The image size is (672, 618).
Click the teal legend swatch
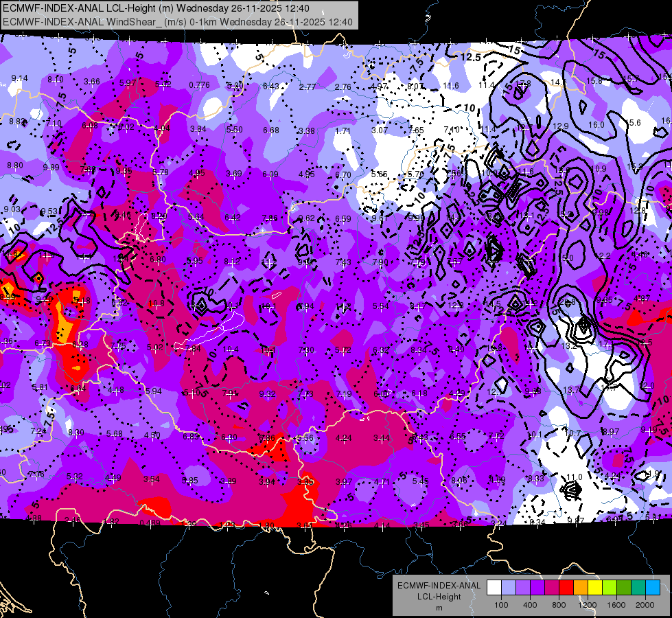(x=638, y=588)
